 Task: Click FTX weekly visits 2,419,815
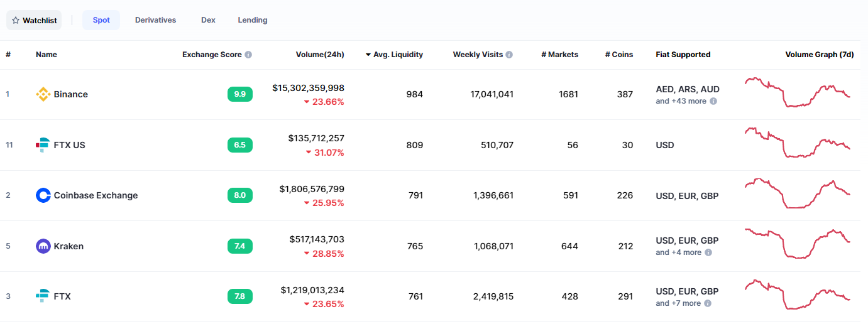(x=493, y=296)
